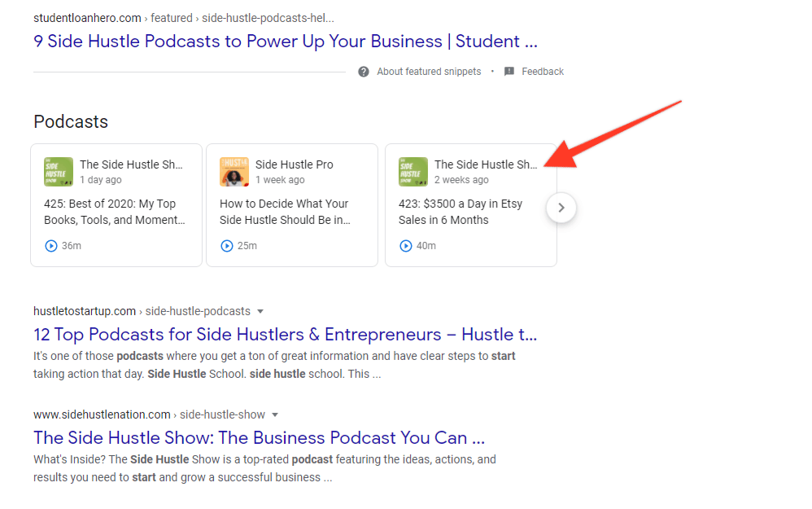Play episode 425 Best of 2020
This screenshot has height=509, width=812.
pyautogui.click(x=50, y=246)
